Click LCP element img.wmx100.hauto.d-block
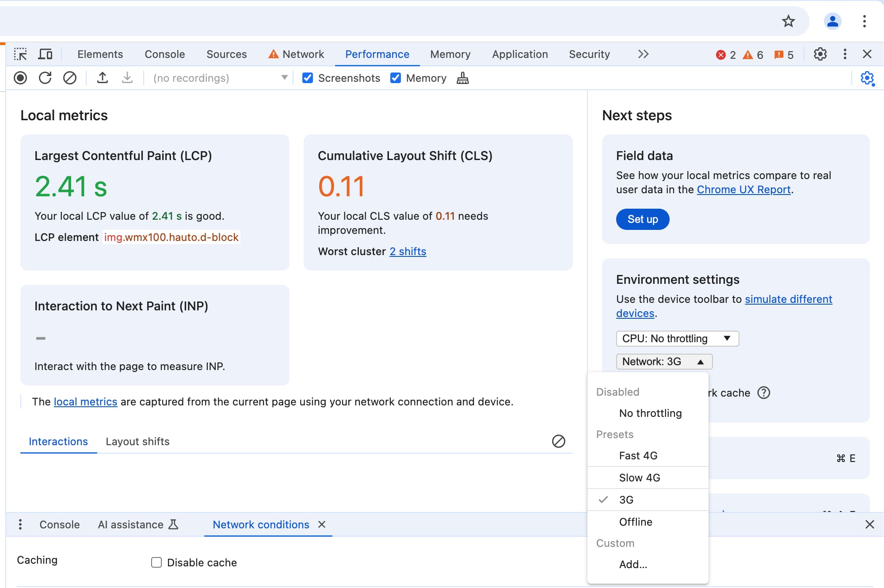The image size is (884, 588). 171,237
